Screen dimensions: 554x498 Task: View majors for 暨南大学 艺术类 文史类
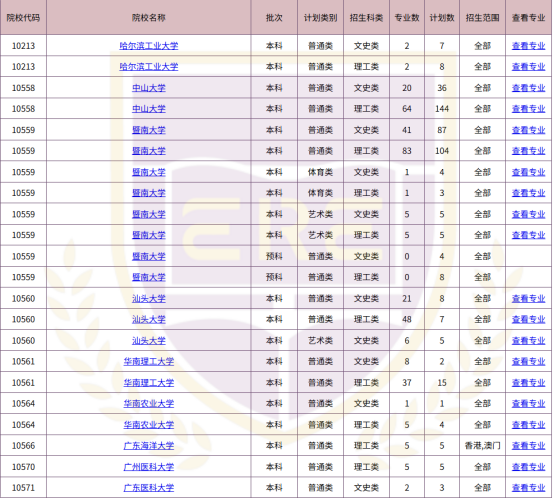[x=529, y=214]
